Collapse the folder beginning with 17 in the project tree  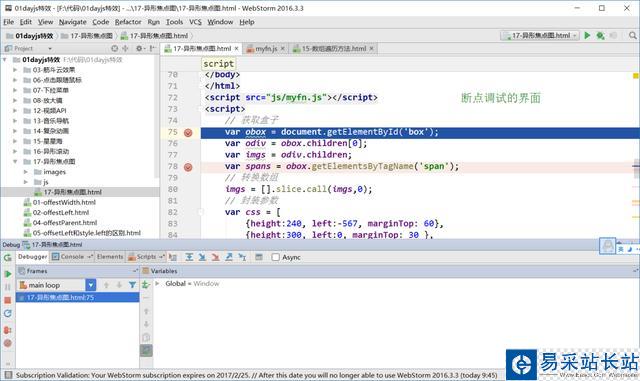point(15,162)
